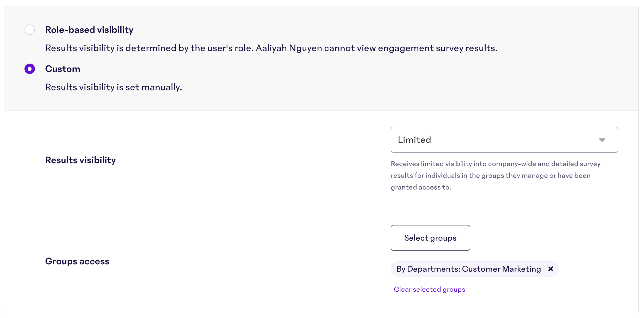Click the Role-based visibility label
644x318 pixels.
pyautogui.click(x=89, y=30)
